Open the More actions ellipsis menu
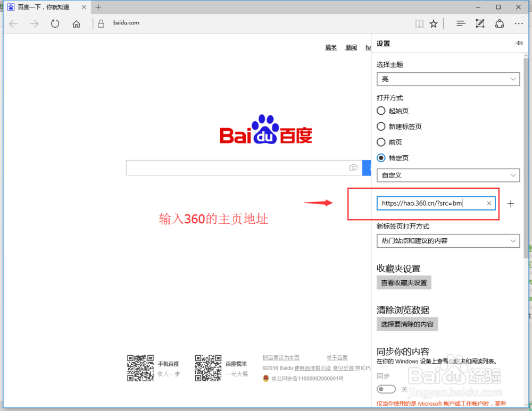The width and height of the screenshot is (532, 411). 519,23
